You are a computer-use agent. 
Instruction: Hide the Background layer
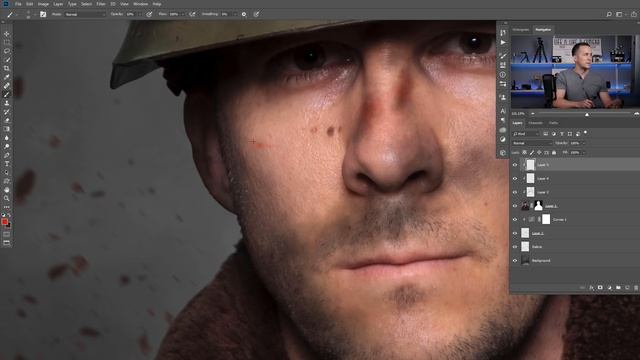pyautogui.click(x=515, y=260)
